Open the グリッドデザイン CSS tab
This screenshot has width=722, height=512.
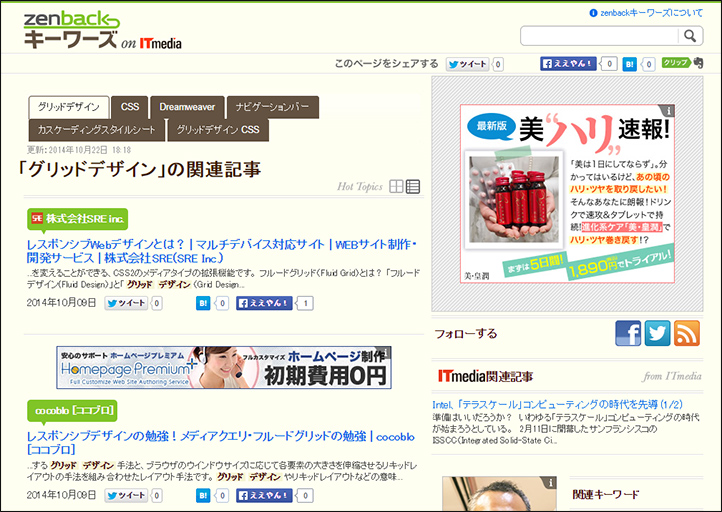(x=218, y=130)
